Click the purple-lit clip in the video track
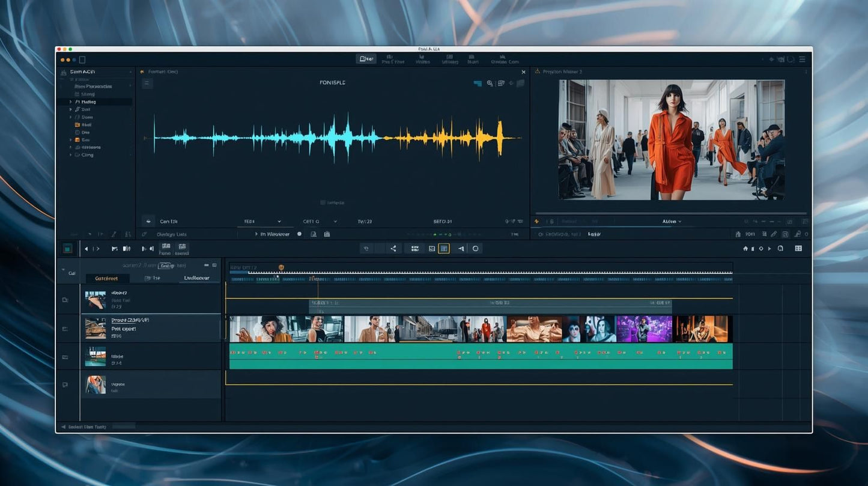Screen dimensions: 868x486 tap(644, 329)
